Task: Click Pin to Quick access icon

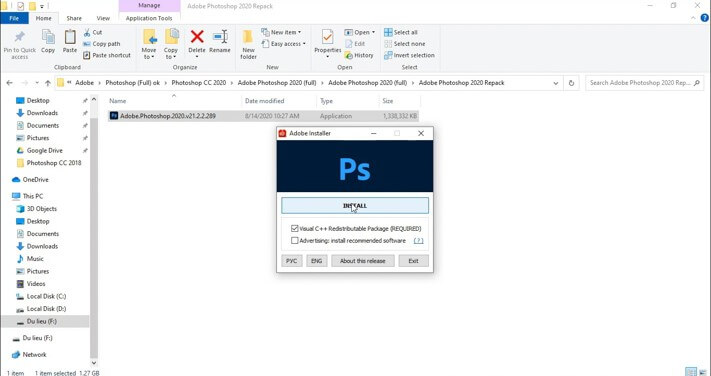Action: click(19, 37)
